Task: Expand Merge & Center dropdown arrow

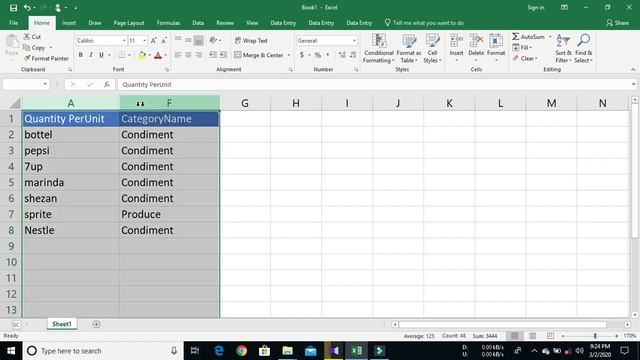Action: 289,55
